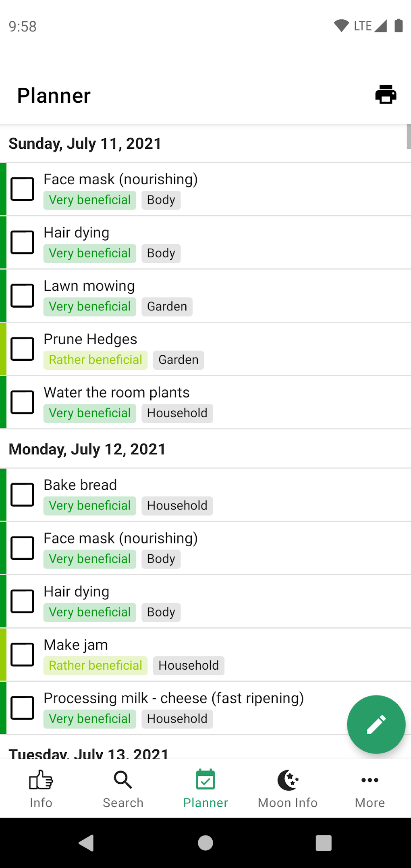411x868 pixels.
Task: Open the More options tab
Action: 369,788
